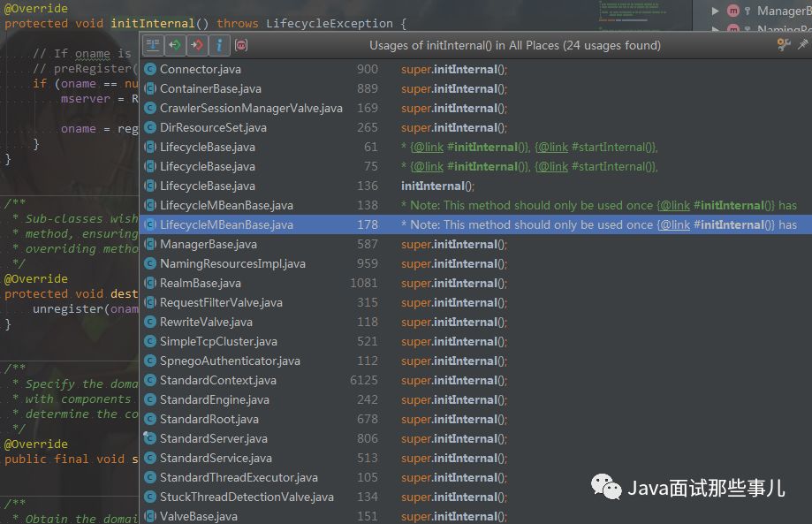The height and width of the screenshot is (524, 812).
Task: Click the class icon next to SimpleTcpCluster.java
Action: pyautogui.click(x=150, y=341)
